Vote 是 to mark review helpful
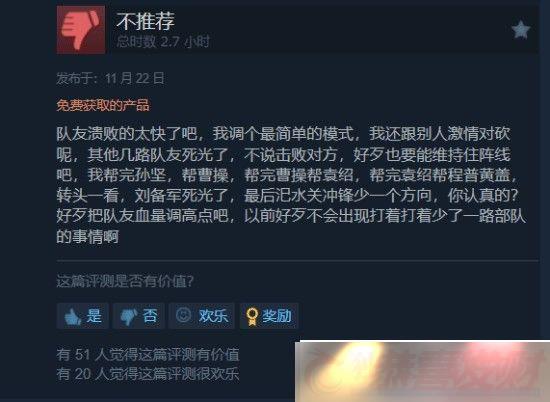Image resolution: width=550 pixels, height=402 pixels. [82, 316]
